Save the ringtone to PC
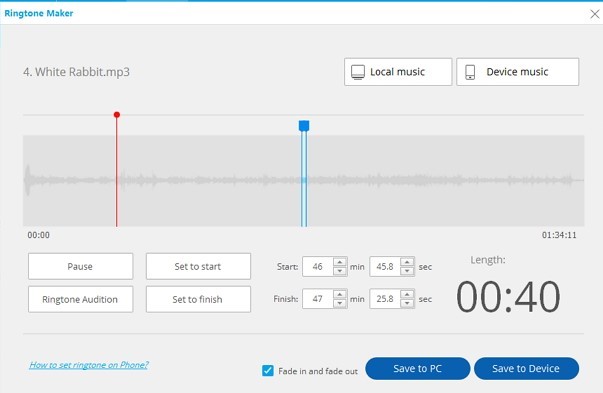Viewport: 603px width, 393px height. (418, 368)
